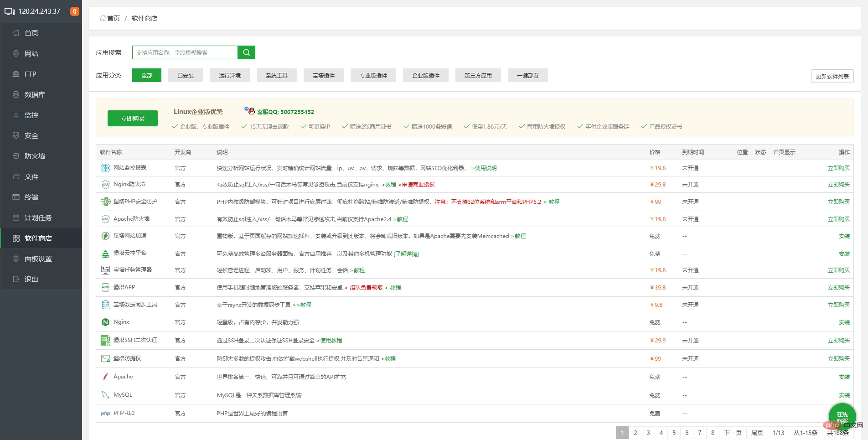This screenshot has width=868, height=440.
Task: Click the green Nginx N icon
Action: [x=105, y=322]
